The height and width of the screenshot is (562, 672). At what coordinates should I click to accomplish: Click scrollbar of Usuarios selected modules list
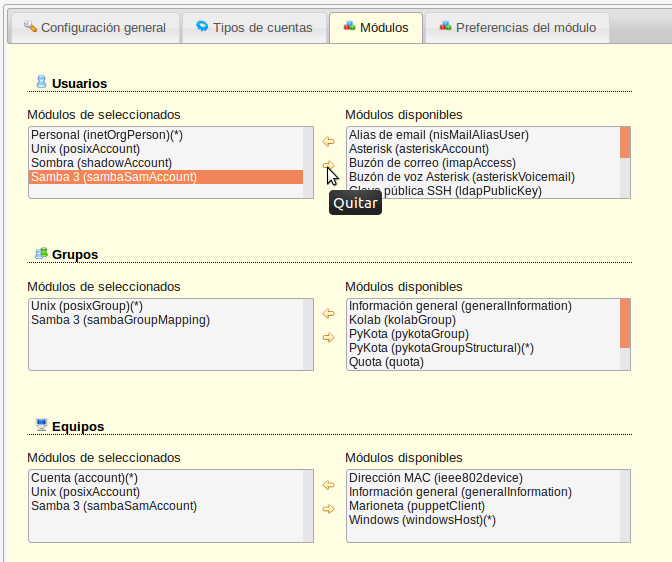pos(308,162)
